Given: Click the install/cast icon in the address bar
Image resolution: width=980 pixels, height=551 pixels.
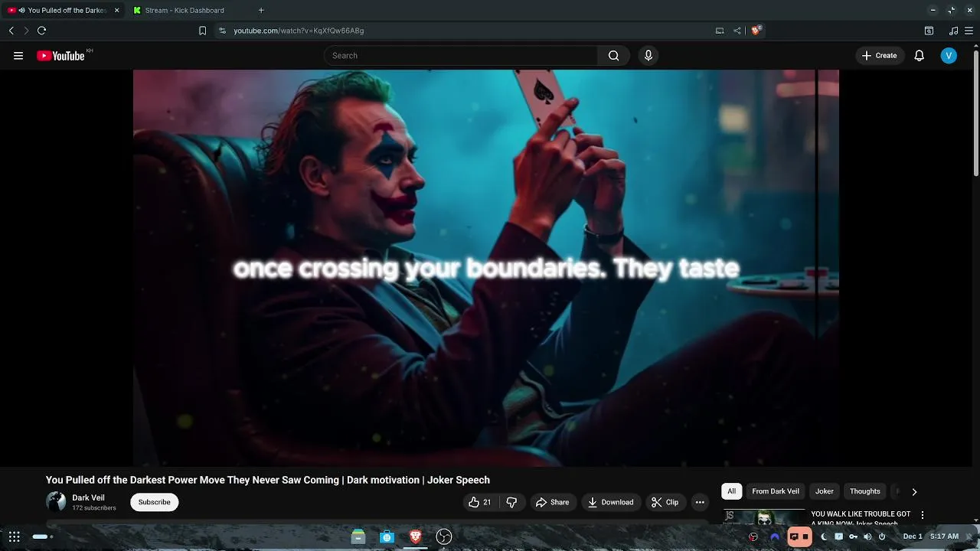Looking at the screenshot, I should coord(720,31).
